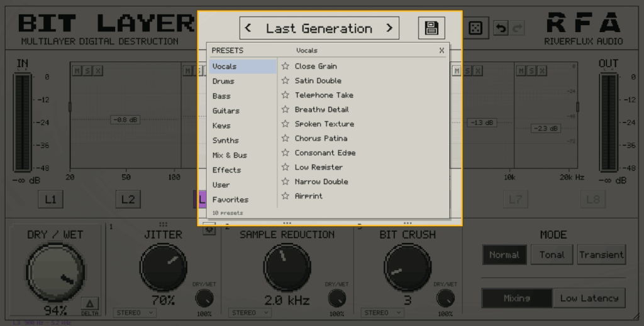Open the Sample Reduction STEREO dropdown
Viewport: 644px width, 326px height.
tap(250, 313)
